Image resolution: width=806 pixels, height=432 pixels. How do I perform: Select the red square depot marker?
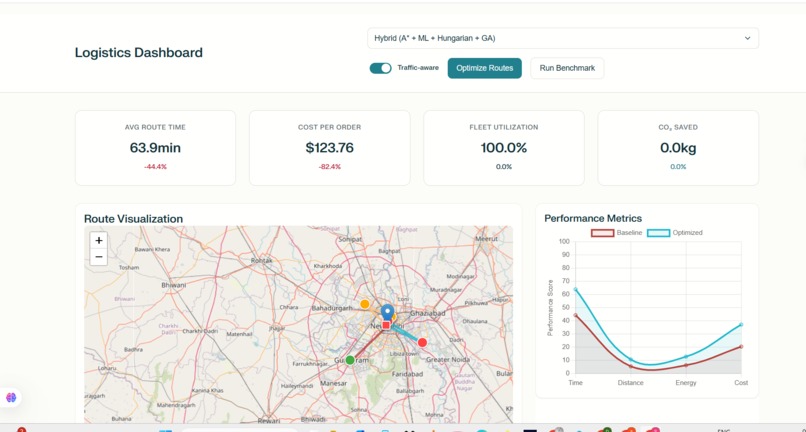point(386,325)
